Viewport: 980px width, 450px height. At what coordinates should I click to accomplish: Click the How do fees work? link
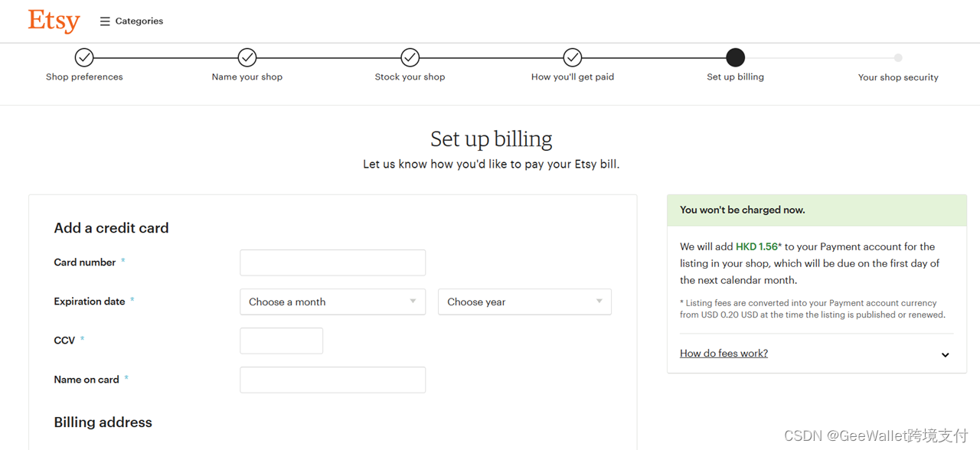pos(724,354)
